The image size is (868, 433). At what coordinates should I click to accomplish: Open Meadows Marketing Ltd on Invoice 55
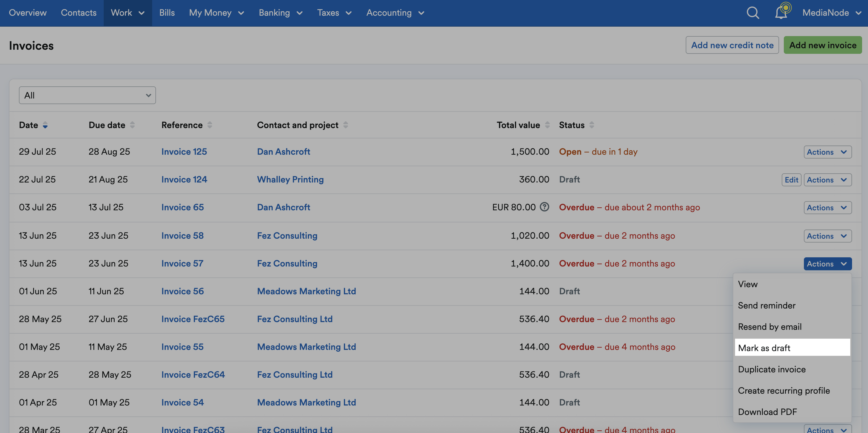coord(306,347)
